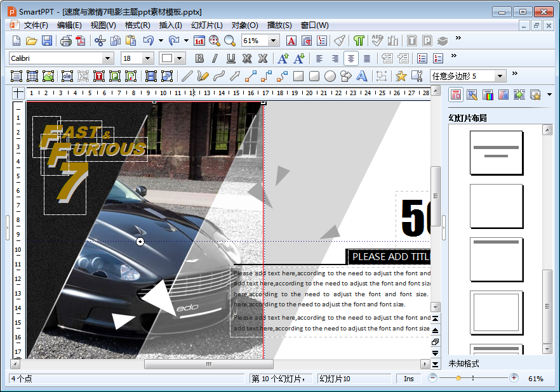
Task: Enable centered paragraph alignment
Action: pos(350,58)
